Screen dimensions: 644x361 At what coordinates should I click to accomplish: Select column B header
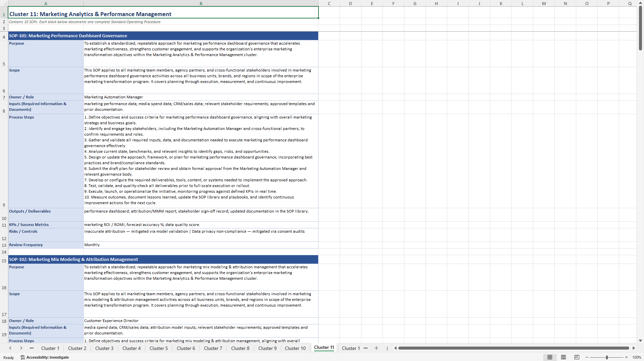click(x=201, y=3)
